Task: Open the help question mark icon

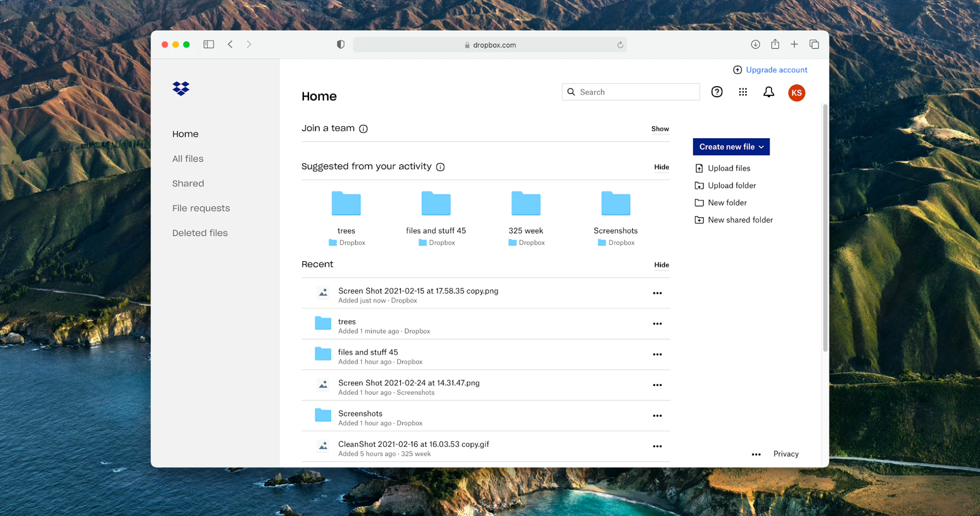Action: pyautogui.click(x=717, y=92)
